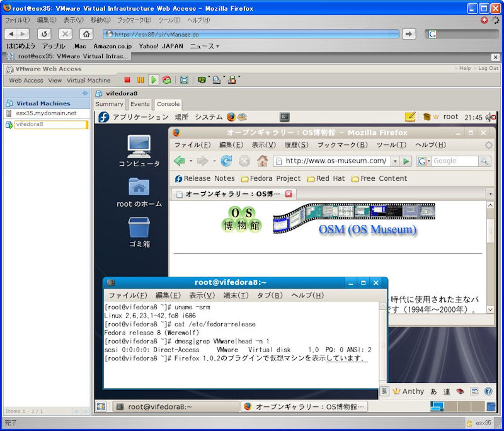Click the Go arrow beside address bar
504x431 pixels.
[408, 34]
